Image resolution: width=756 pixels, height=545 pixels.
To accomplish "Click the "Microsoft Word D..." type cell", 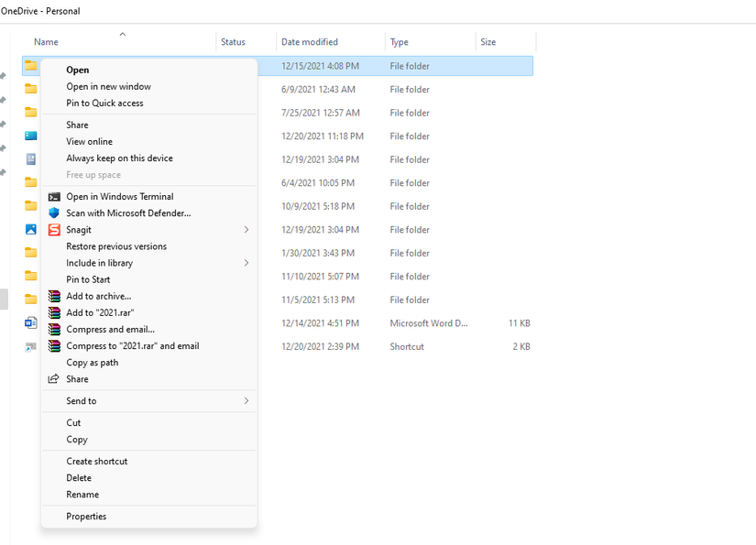I will coord(429,323).
